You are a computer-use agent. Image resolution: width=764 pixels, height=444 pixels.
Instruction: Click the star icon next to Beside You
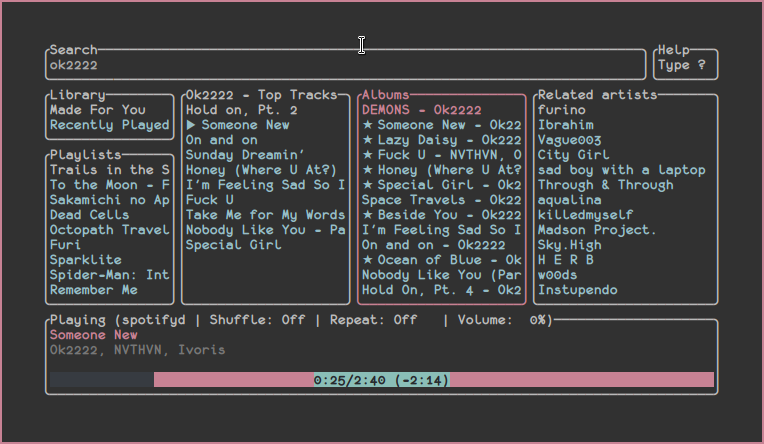pyautogui.click(x=367, y=215)
